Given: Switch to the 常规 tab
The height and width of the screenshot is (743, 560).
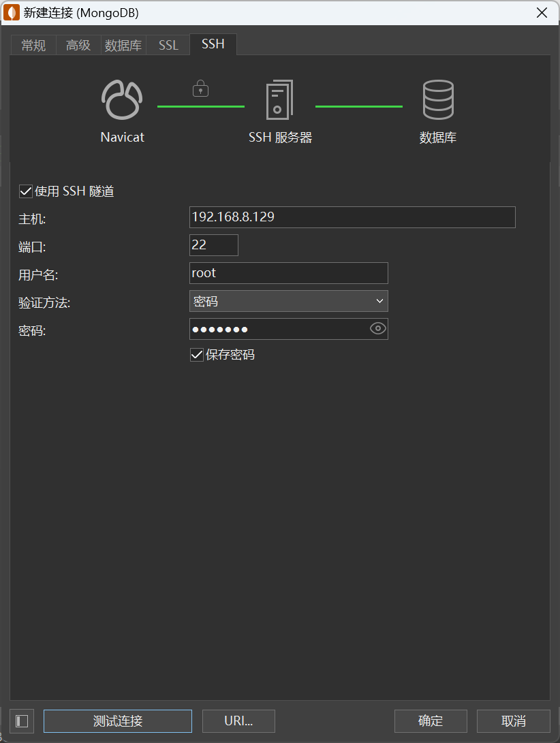Looking at the screenshot, I should tap(33, 45).
